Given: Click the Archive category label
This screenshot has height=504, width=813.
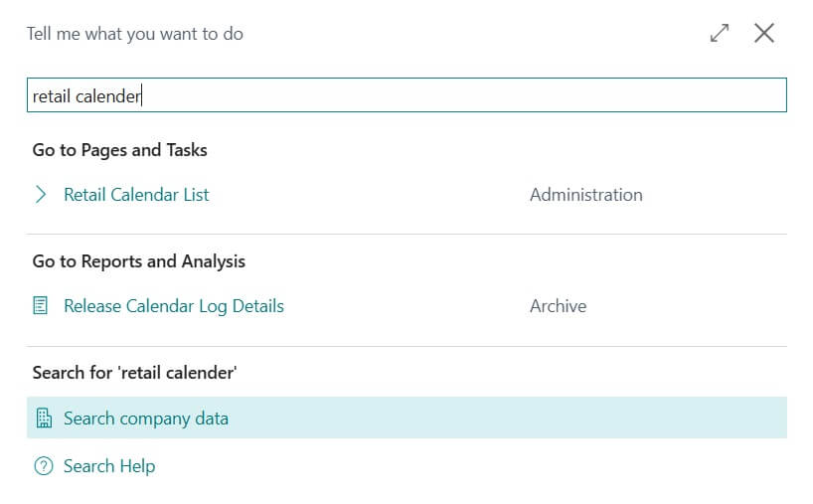Looking at the screenshot, I should [x=558, y=306].
